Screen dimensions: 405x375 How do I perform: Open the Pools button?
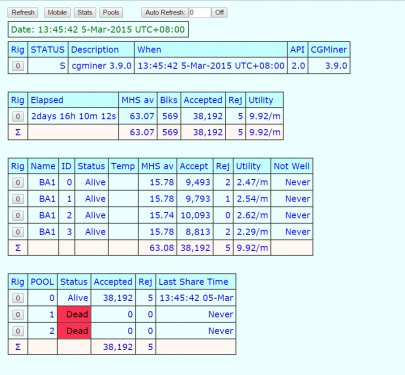click(111, 13)
